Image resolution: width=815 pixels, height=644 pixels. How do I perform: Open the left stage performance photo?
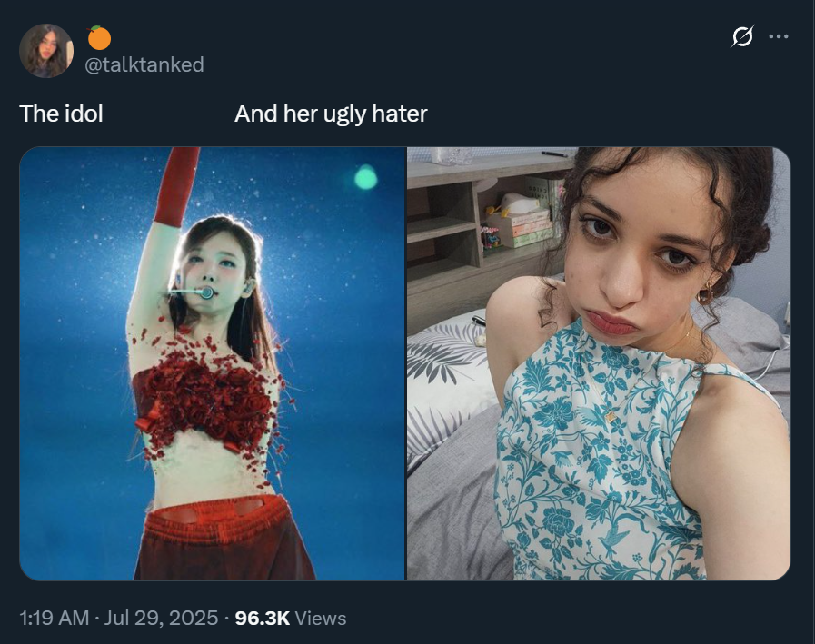tap(212, 363)
